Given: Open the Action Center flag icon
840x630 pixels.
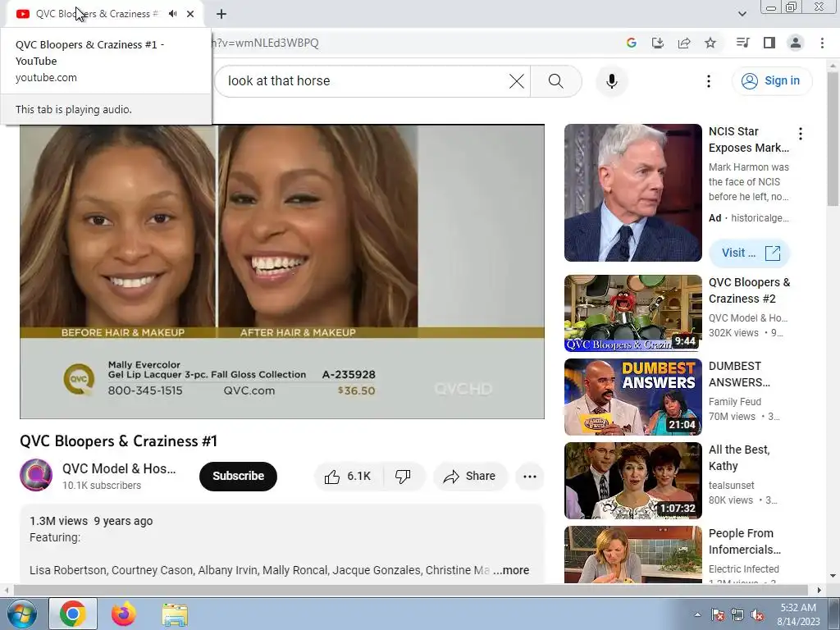Looking at the screenshot, I should pyautogui.click(x=718, y=614).
